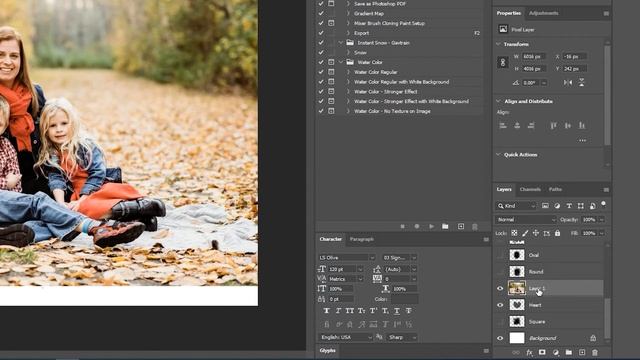Begin recording an action

(x=417, y=226)
